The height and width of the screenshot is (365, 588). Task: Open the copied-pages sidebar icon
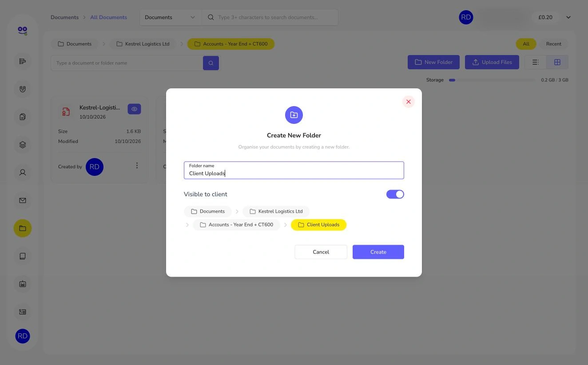click(x=23, y=117)
